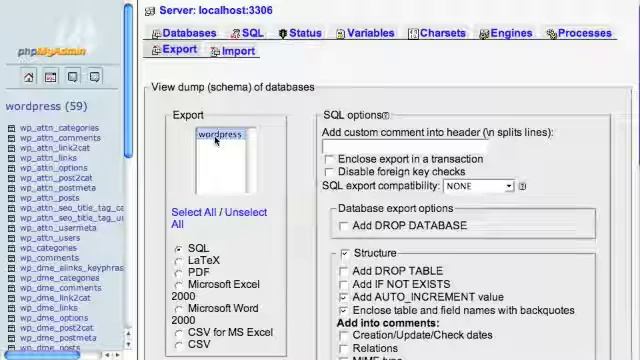Check Add IF NOT EXISTS

point(344,284)
